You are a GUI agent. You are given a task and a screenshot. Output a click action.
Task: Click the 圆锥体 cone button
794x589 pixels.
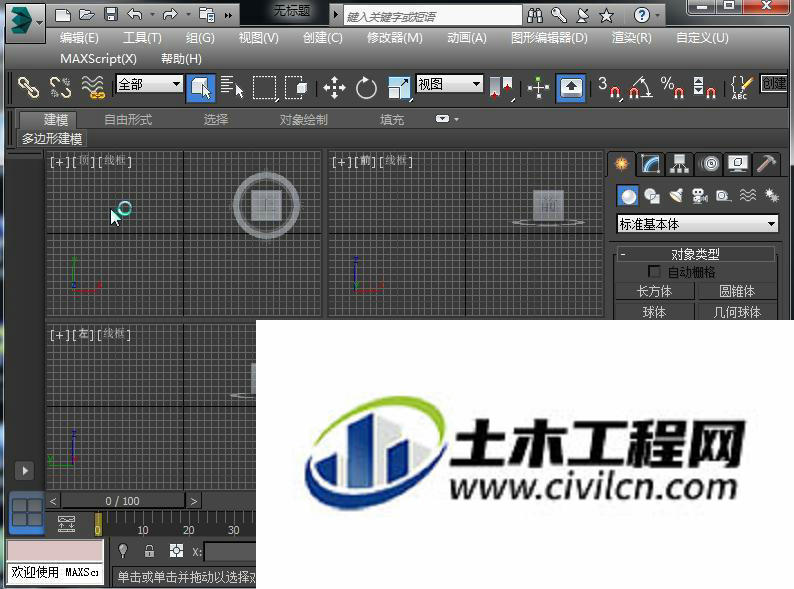click(x=737, y=291)
